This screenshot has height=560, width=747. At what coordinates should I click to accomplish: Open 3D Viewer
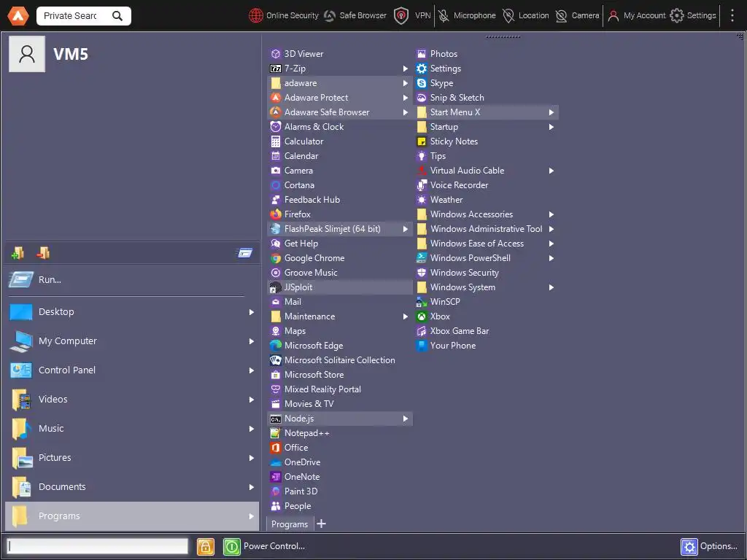click(341, 54)
